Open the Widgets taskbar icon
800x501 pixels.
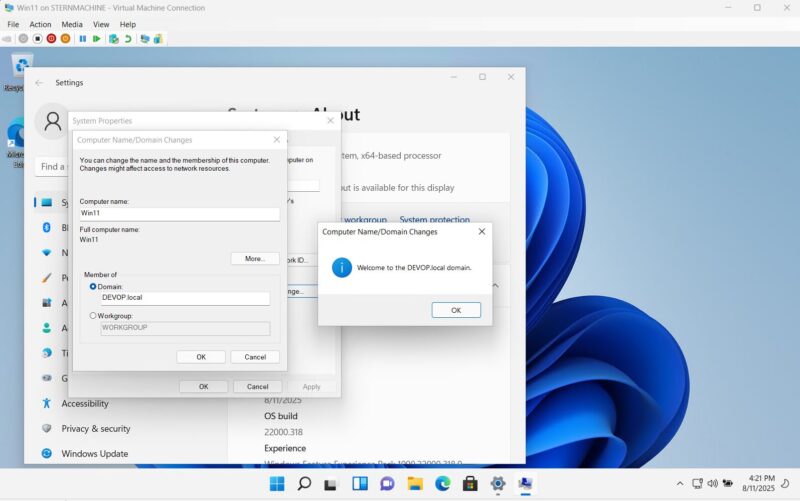point(360,483)
